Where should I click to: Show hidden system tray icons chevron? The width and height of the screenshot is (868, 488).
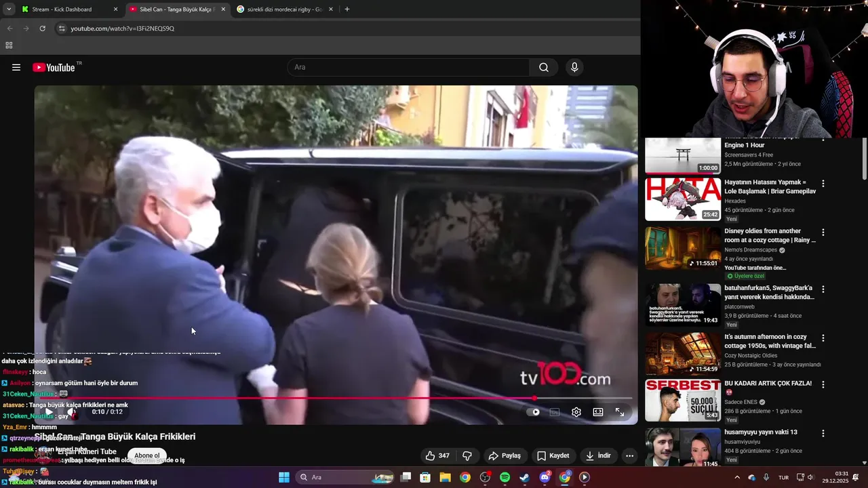pyautogui.click(x=737, y=477)
